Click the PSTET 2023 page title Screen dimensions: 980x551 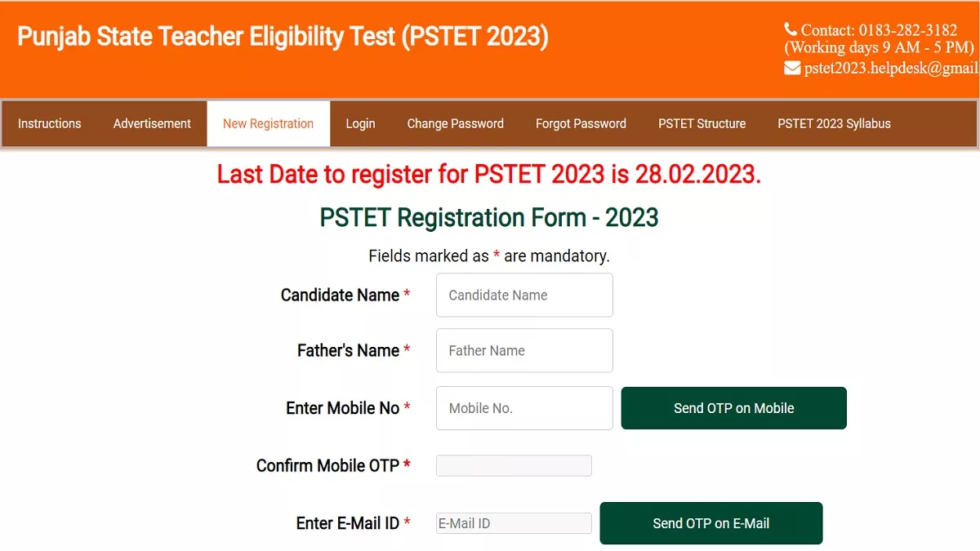tap(283, 37)
